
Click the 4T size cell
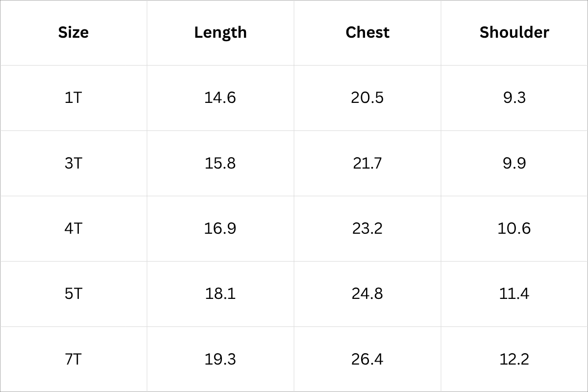(73, 228)
